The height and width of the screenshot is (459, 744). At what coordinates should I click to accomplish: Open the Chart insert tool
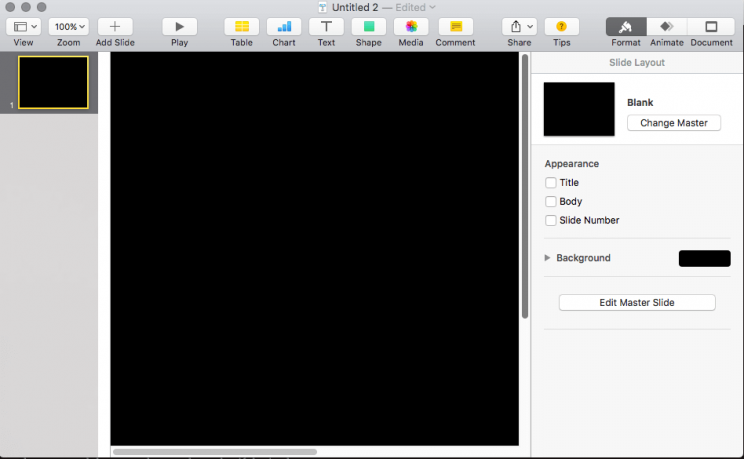pos(284,27)
